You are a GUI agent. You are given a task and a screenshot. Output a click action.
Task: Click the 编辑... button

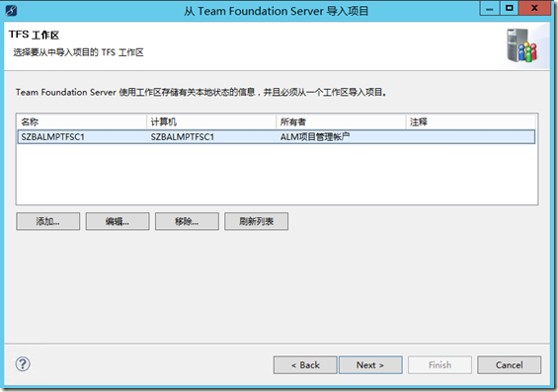118,221
